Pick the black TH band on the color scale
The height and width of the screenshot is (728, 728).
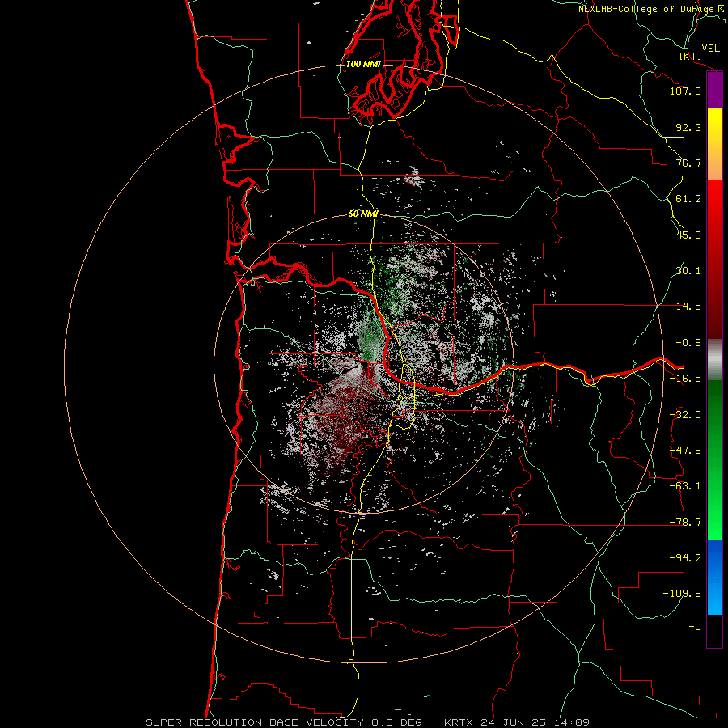714,630
